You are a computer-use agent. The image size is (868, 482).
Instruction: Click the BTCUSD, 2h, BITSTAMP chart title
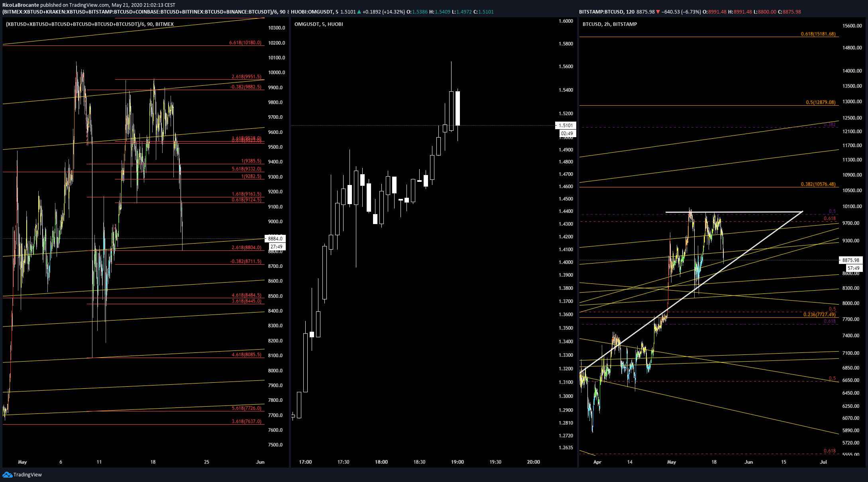[610, 24]
